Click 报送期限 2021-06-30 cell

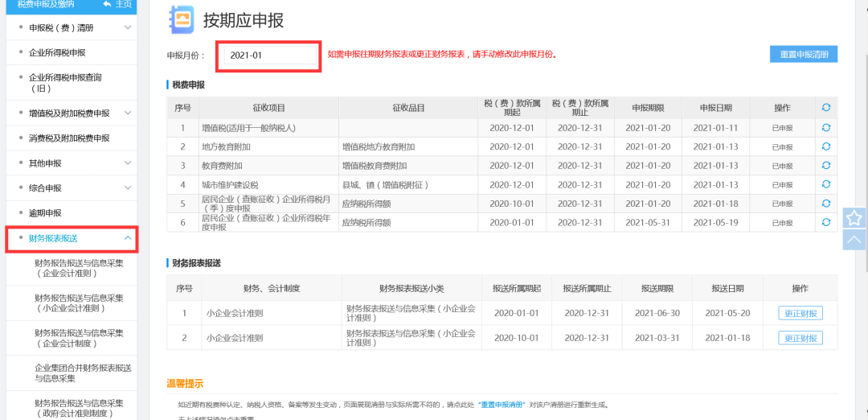[657, 313]
